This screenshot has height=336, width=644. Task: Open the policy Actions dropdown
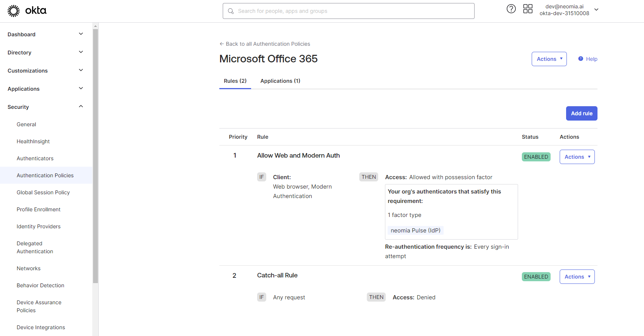coord(549,59)
